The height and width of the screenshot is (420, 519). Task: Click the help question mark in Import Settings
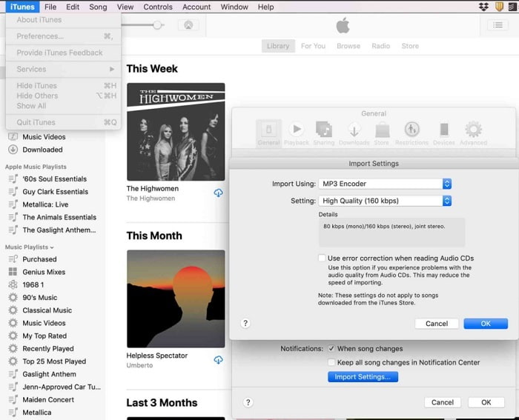[x=245, y=323]
